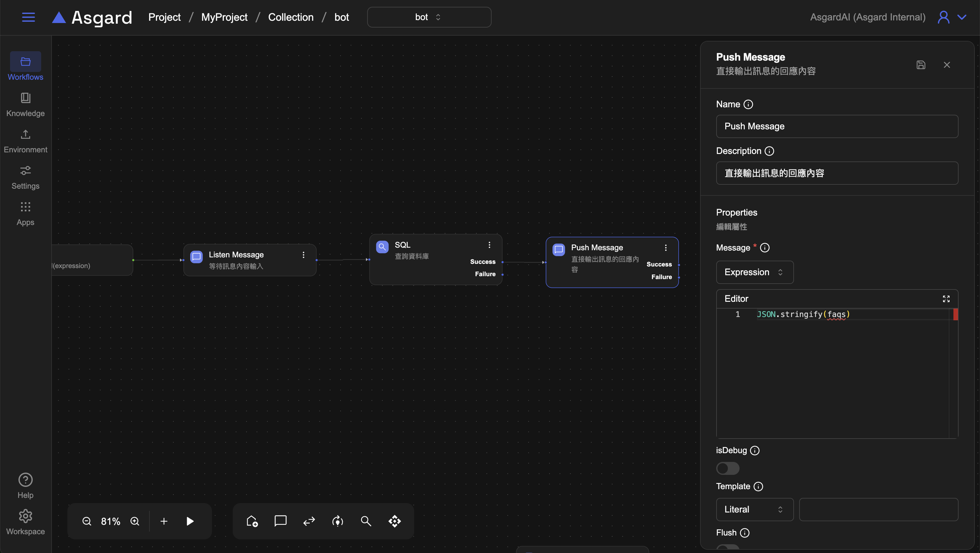
Task: Zoom in the canvas
Action: 135,521
